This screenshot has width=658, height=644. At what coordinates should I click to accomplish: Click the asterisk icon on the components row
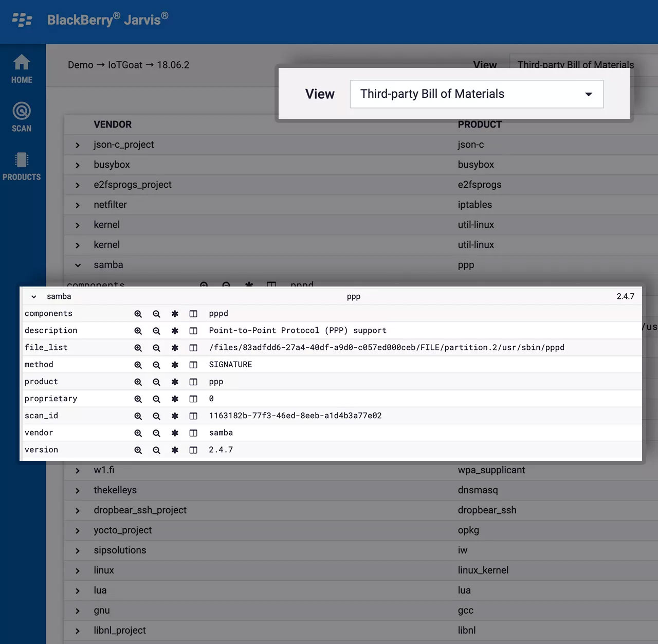click(175, 314)
